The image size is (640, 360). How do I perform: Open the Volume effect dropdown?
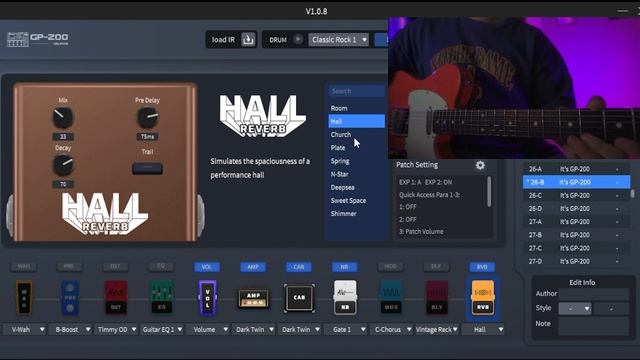click(208, 329)
